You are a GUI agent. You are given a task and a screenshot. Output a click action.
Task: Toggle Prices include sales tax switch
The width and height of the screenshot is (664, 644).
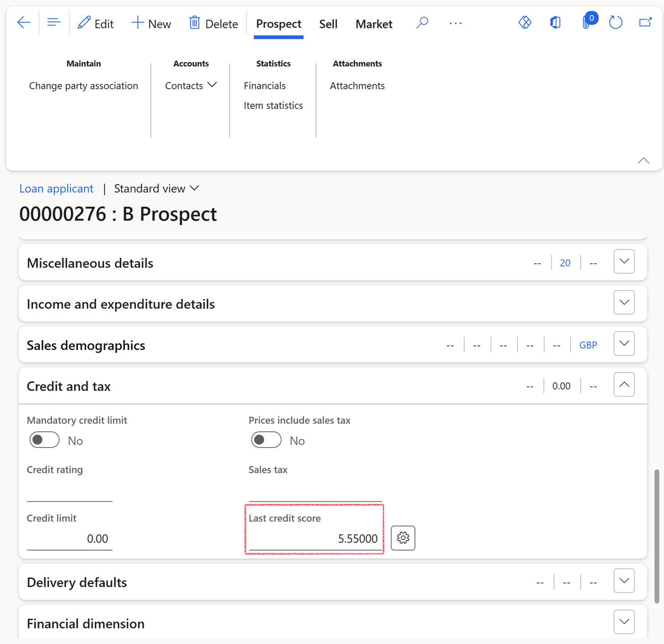coord(266,440)
